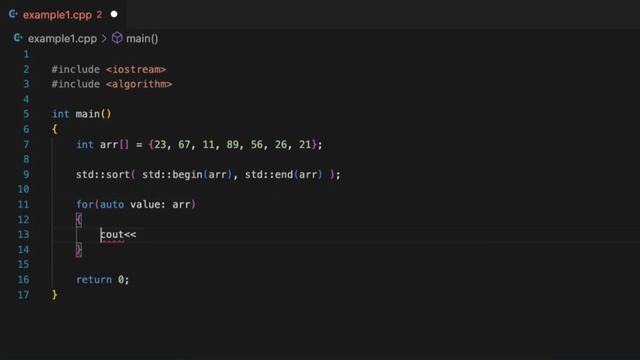Click the for keyword on line 11
This screenshot has height=360, width=640.
tap(85, 204)
